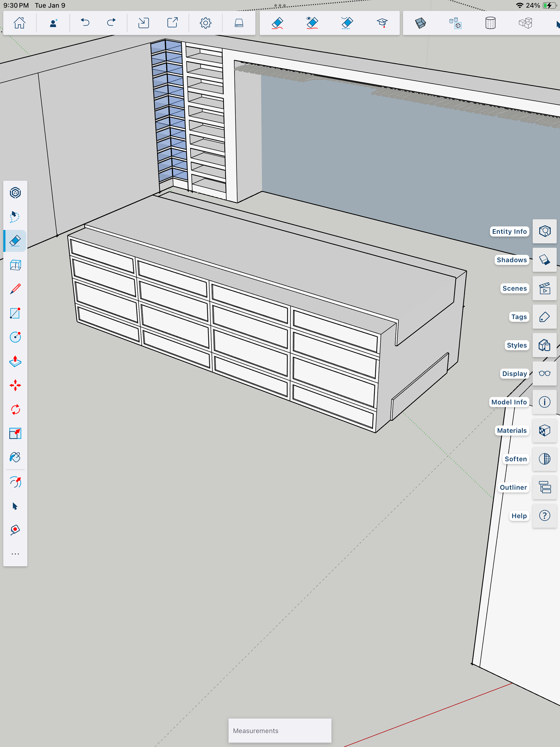Select the red Move tool arrows
The image size is (560, 747).
15,385
